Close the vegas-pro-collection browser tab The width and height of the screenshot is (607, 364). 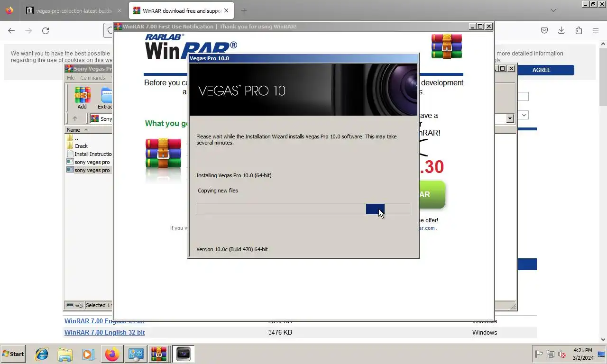point(119,10)
